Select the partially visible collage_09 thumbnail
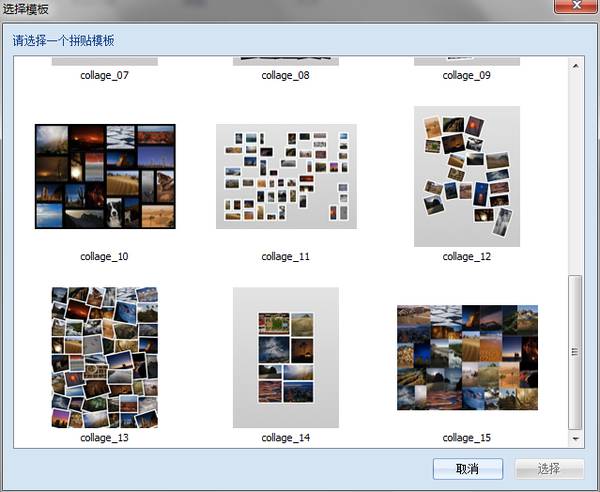600x492 pixels. [x=467, y=62]
